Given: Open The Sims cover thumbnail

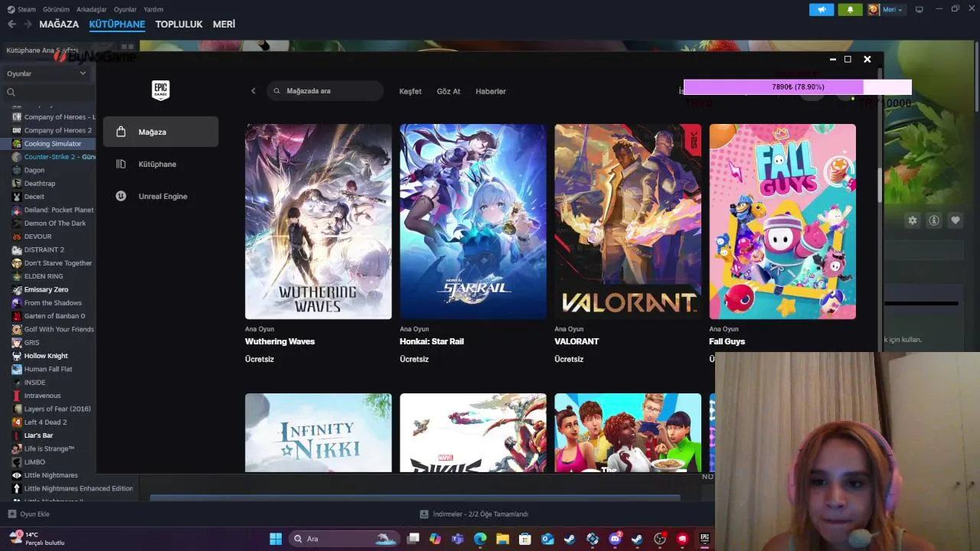Looking at the screenshot, I should click(628, 433).
